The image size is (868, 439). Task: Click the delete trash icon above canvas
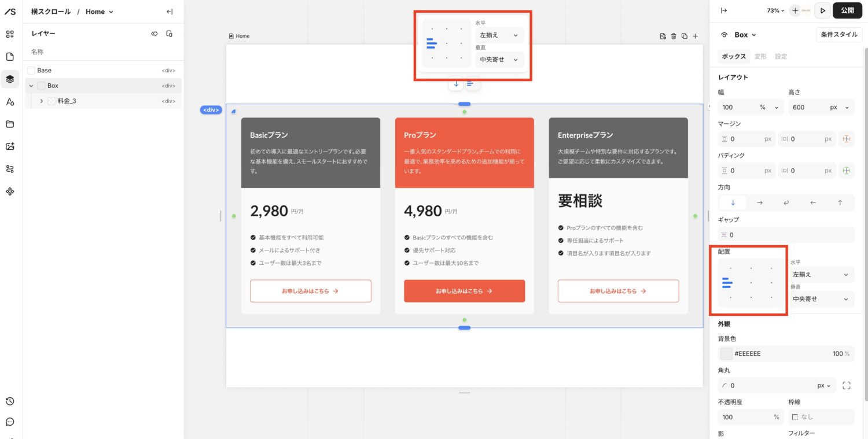click(674, 36)
